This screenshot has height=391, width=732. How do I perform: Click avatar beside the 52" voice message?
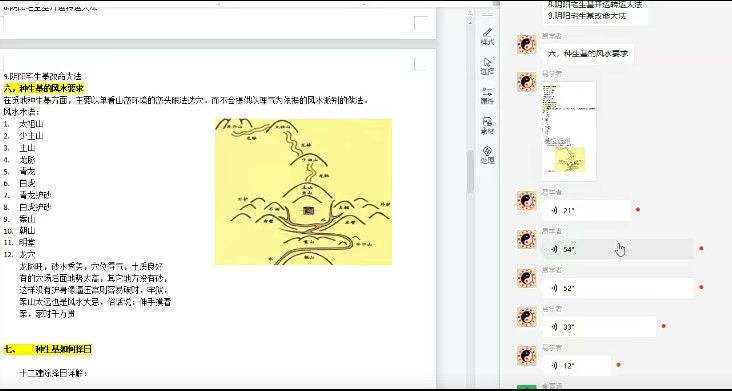[527, 278]
